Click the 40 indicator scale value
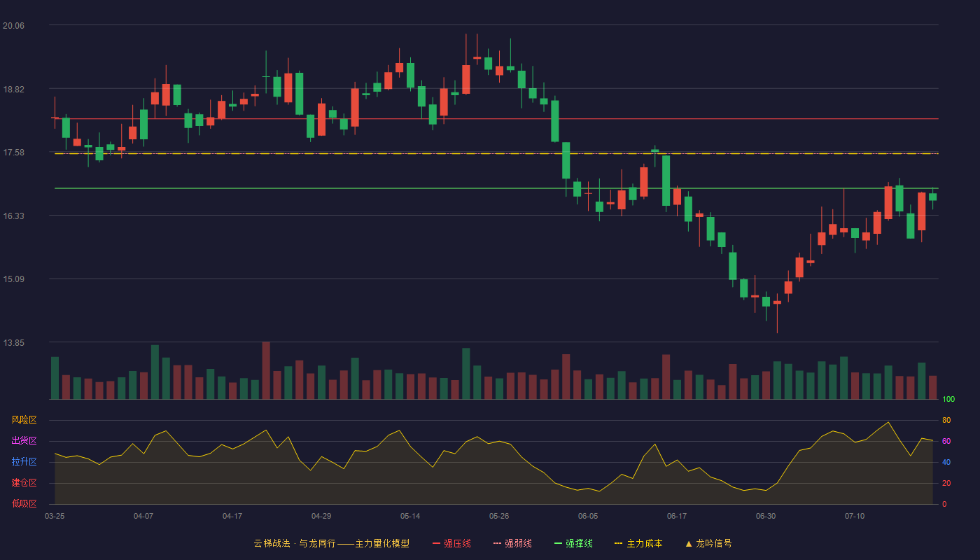The width and height of the screenshot is (980, 560). click(x=946, y=462)
